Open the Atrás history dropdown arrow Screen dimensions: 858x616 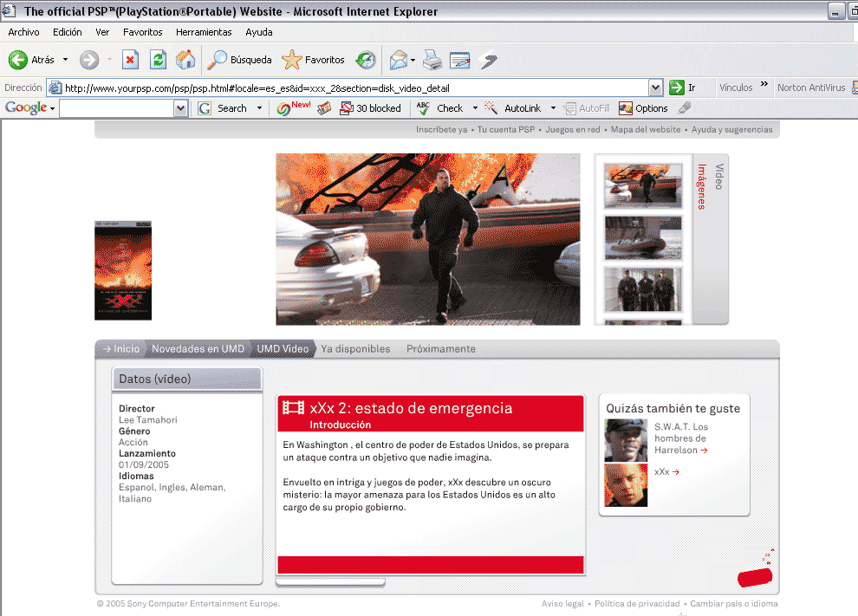pyautogui.click(x=65, y=60)
